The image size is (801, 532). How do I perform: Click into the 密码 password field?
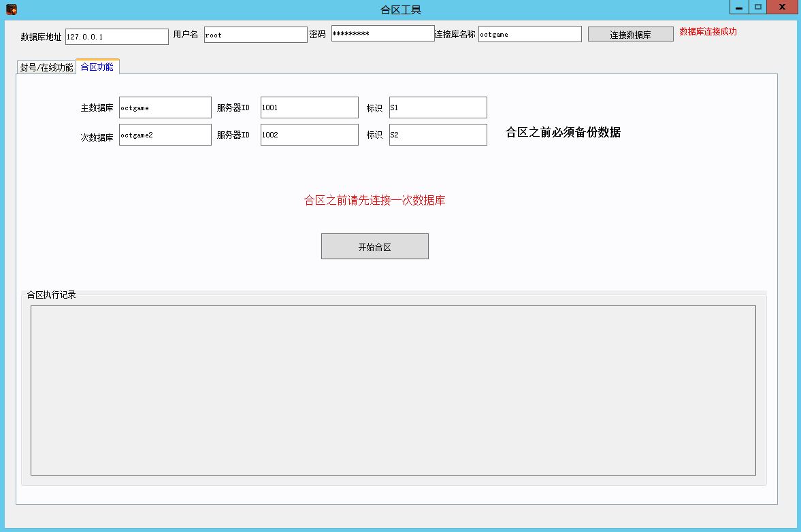click(382, 34)
